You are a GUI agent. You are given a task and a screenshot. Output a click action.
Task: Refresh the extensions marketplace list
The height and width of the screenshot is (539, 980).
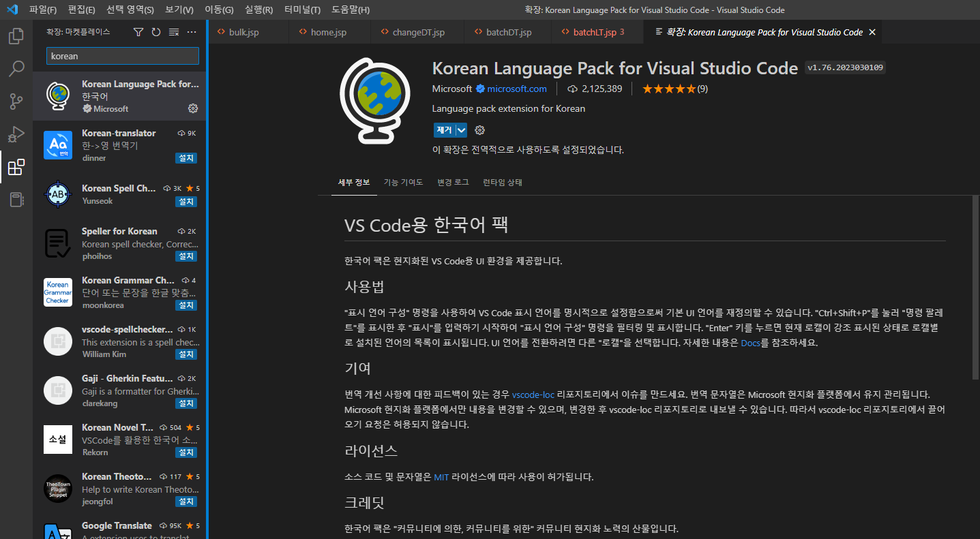156,32
